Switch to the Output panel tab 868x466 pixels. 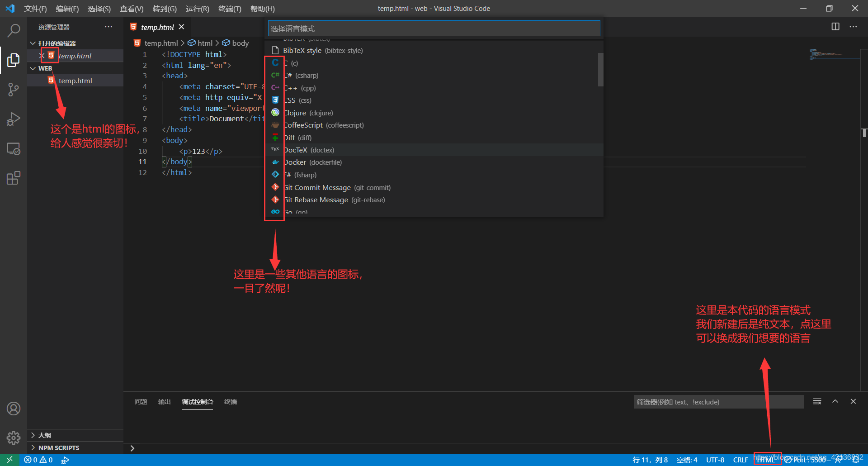pyautogui.click(x=164, y=402)
